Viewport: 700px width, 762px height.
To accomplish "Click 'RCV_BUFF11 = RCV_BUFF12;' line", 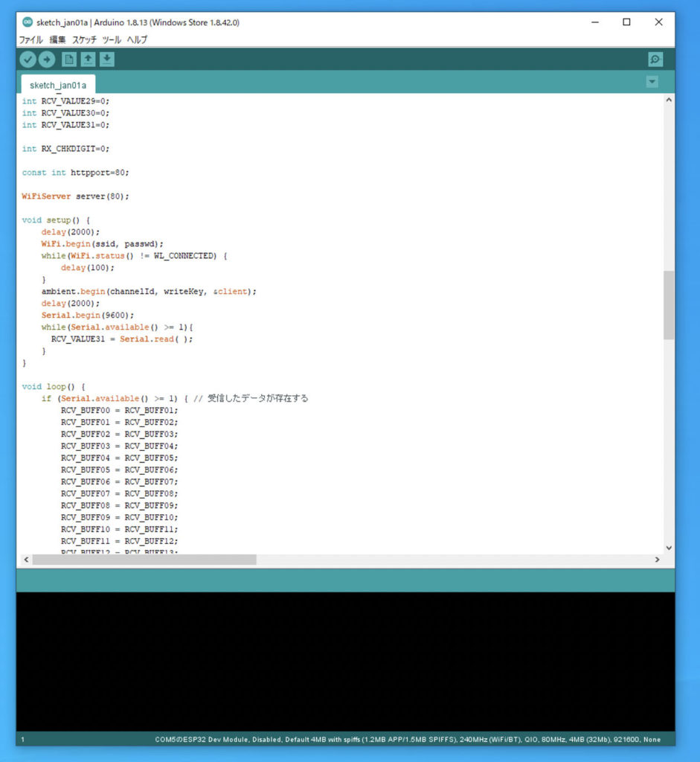I will tap(120, 542).
